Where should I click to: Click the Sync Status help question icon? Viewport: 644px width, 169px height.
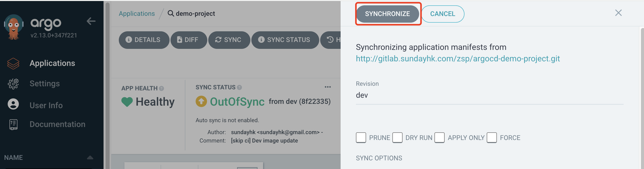point(239,87)
